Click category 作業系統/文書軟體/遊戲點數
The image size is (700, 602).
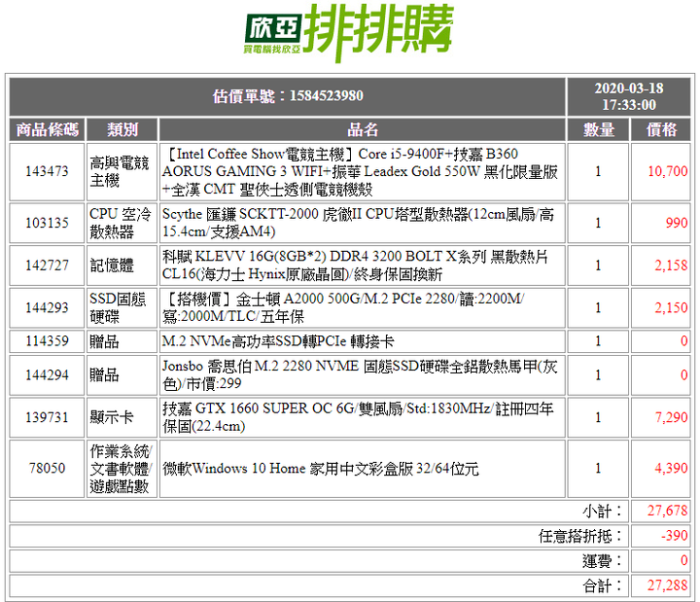click(x=121, y=469)
